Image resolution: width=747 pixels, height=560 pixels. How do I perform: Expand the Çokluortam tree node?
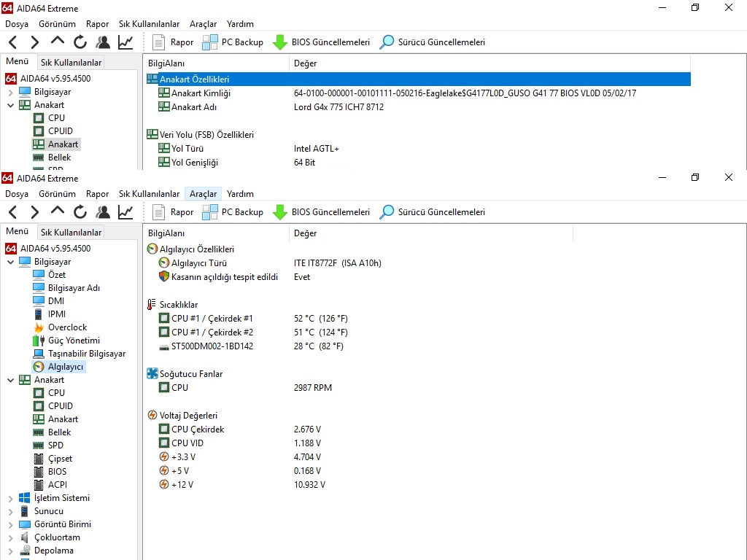click(x=10, y=538)
